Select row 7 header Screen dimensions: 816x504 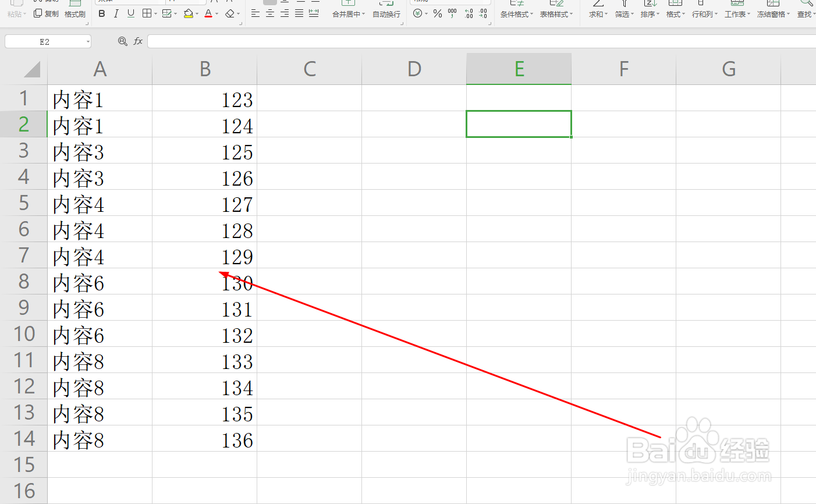point(24,255)
